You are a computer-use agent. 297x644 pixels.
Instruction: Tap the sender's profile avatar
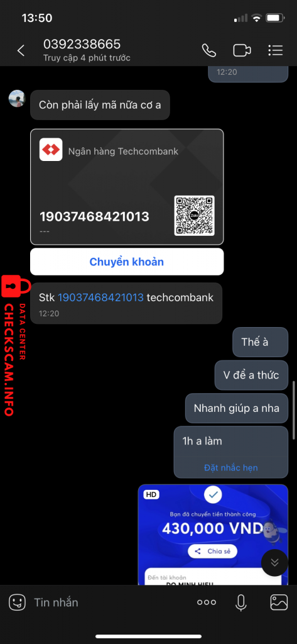17,99
